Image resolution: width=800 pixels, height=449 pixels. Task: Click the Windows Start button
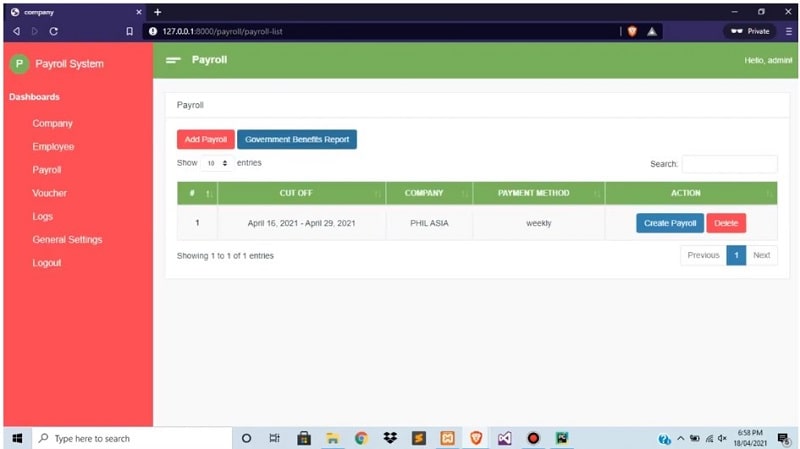pyautogui.click(x=17, y=438)
